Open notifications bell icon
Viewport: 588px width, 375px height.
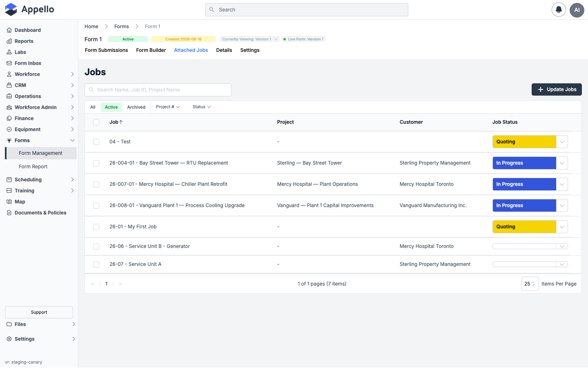tap(559, 10)
